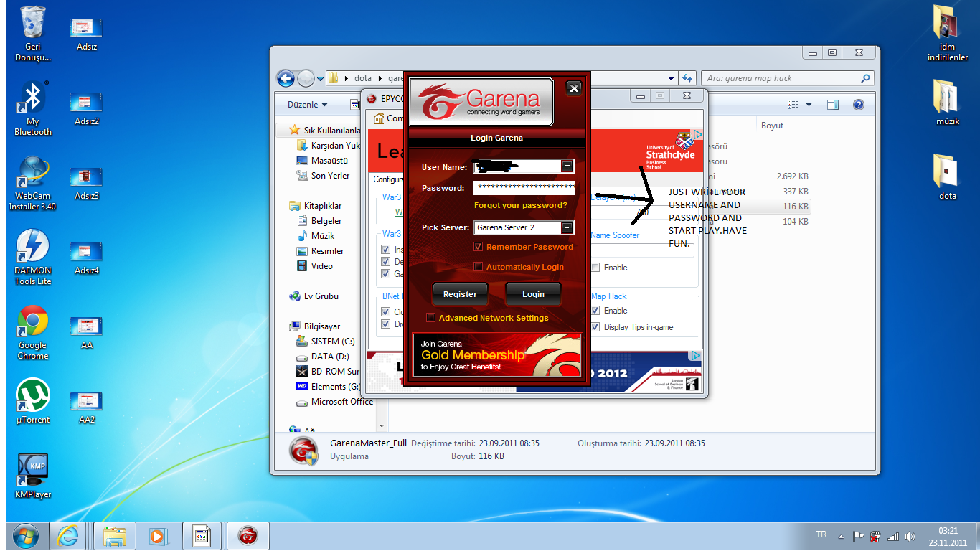Open the Adsız4 desktop file
Viewport: 980px width, 551px height.
click(86, 258)
